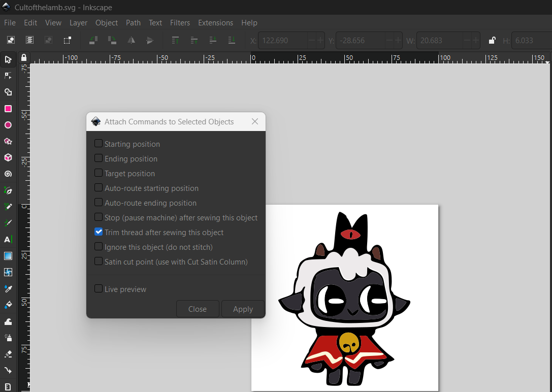Image resolution: width=552 pixels, height=392 pixels.
Task: Activate the Spiral tool
Action: click(8, 174)
